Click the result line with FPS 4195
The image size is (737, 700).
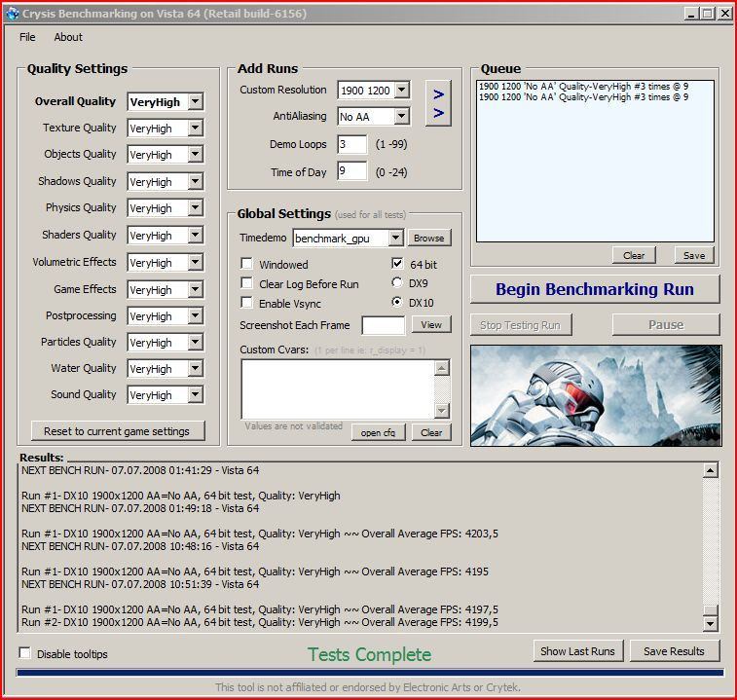[x=255, y=571]
